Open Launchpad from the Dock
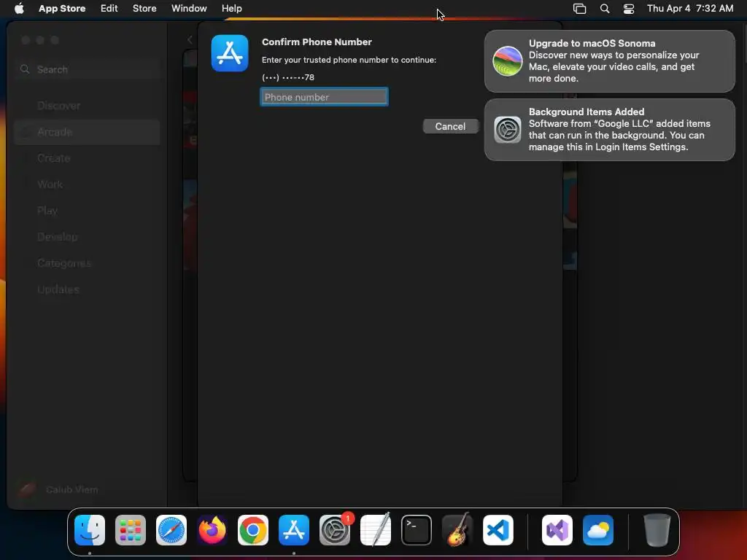Screen dimensions: 747x560 point(131,530)
